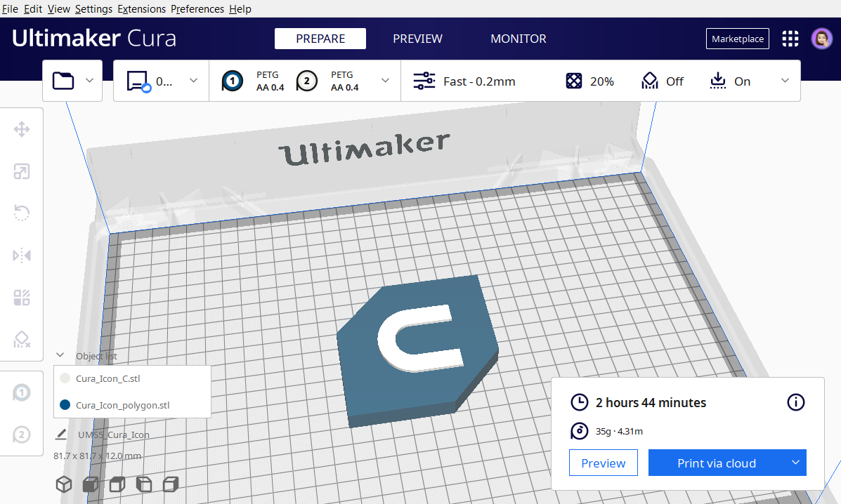
Task: Select the Scale tool
Action: click(x=22, y=171)
